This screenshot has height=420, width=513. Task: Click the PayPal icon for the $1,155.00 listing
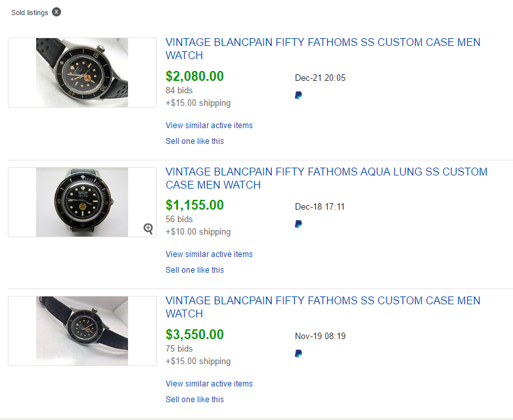click(x=299, y=224)
